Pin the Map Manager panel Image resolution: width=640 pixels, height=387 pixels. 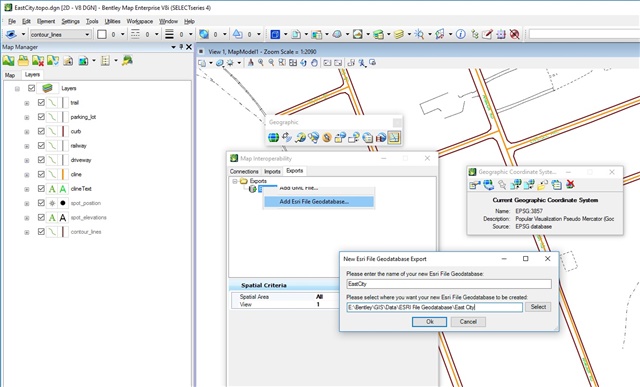tap(181, 47)
